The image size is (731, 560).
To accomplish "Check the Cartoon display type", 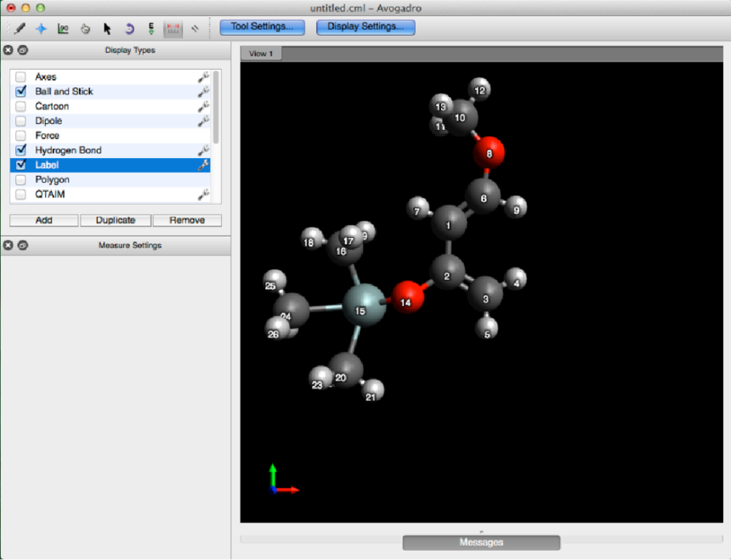I will pyautogui.click(x=20, y=106).
